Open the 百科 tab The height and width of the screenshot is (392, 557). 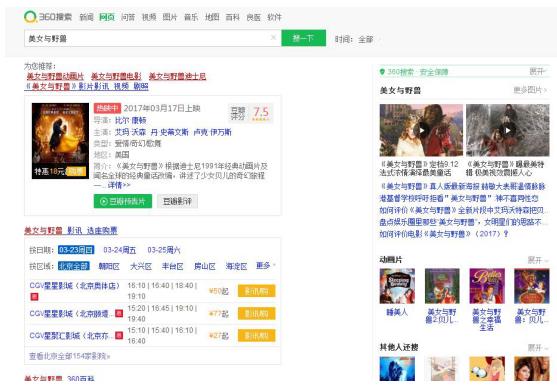pyautogui.click(x=233, y=17)
